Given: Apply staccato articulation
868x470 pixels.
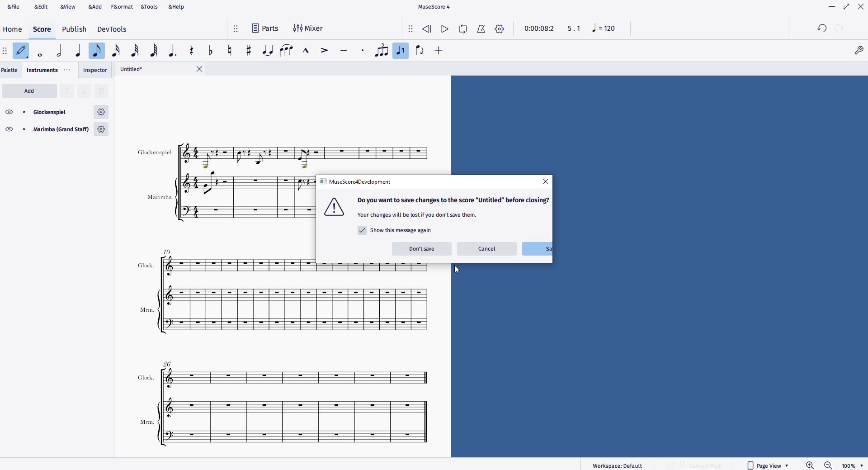Looking at the screenshot, I should (362, 51).
